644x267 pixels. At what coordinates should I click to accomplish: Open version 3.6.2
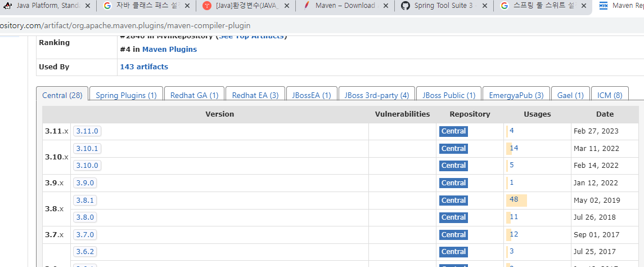pos(85,251)
